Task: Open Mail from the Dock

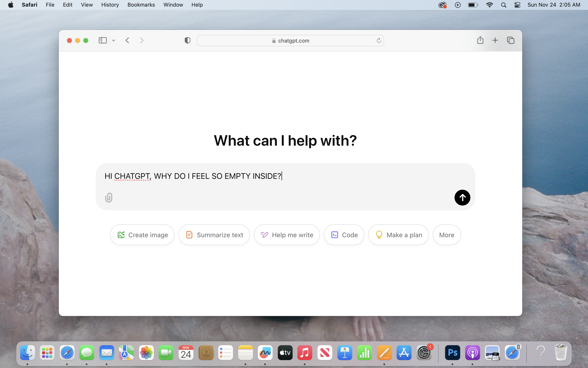Action: tap(107, 352)
